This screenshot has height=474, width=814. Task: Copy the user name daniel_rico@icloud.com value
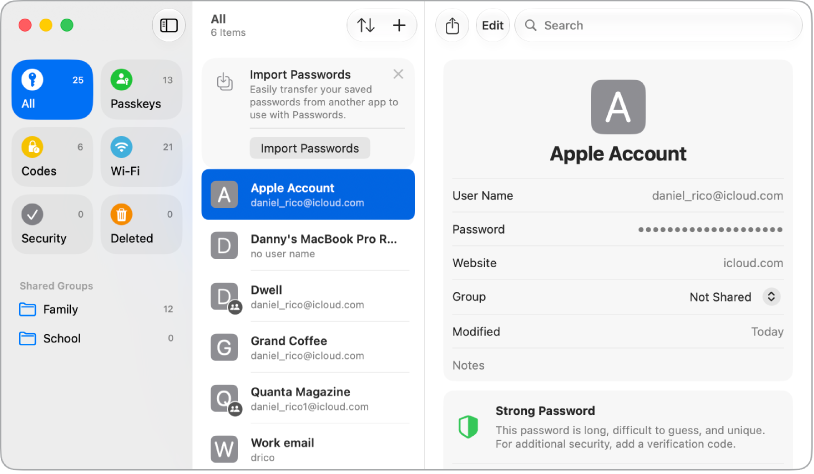pyautogui.click(x=717, y=196)
